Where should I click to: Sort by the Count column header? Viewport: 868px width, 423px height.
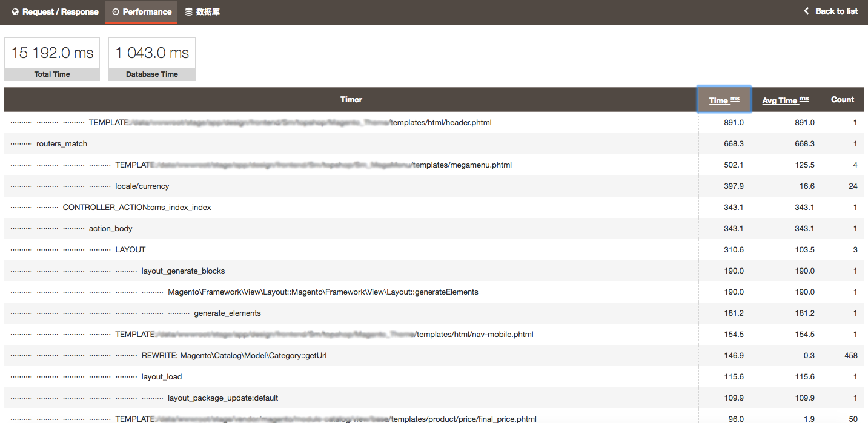point(842,100)
